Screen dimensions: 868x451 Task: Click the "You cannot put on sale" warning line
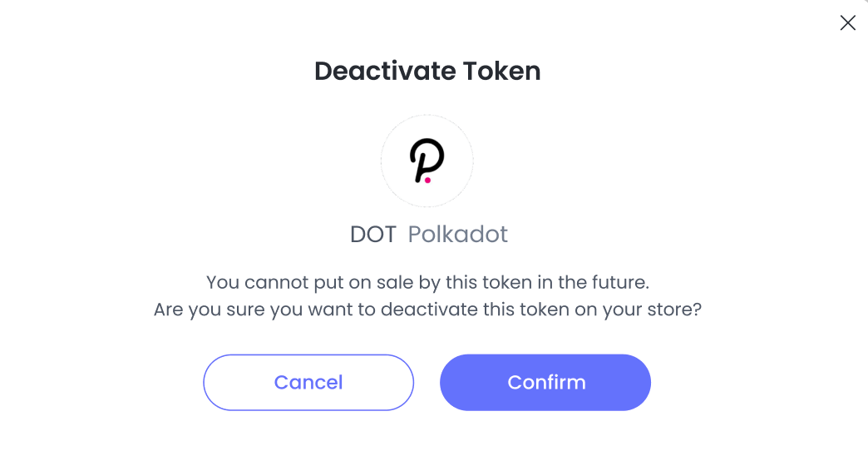[x=427, y=283]
